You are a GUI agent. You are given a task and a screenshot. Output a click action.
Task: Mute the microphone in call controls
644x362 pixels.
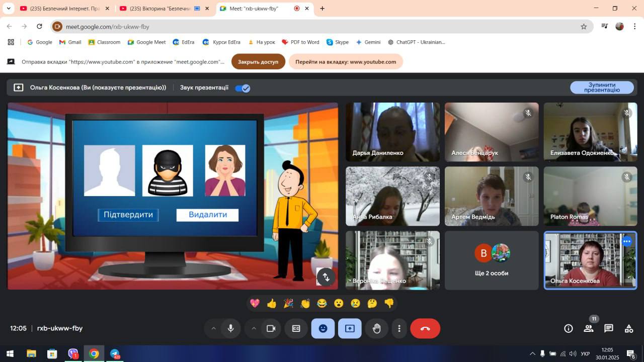coord(230,328)
